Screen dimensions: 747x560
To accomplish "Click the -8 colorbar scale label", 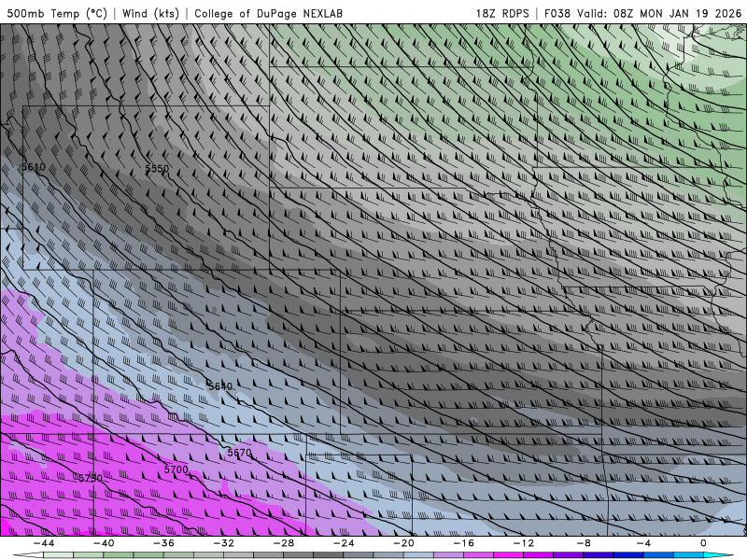I will click(x=584, y=543).
